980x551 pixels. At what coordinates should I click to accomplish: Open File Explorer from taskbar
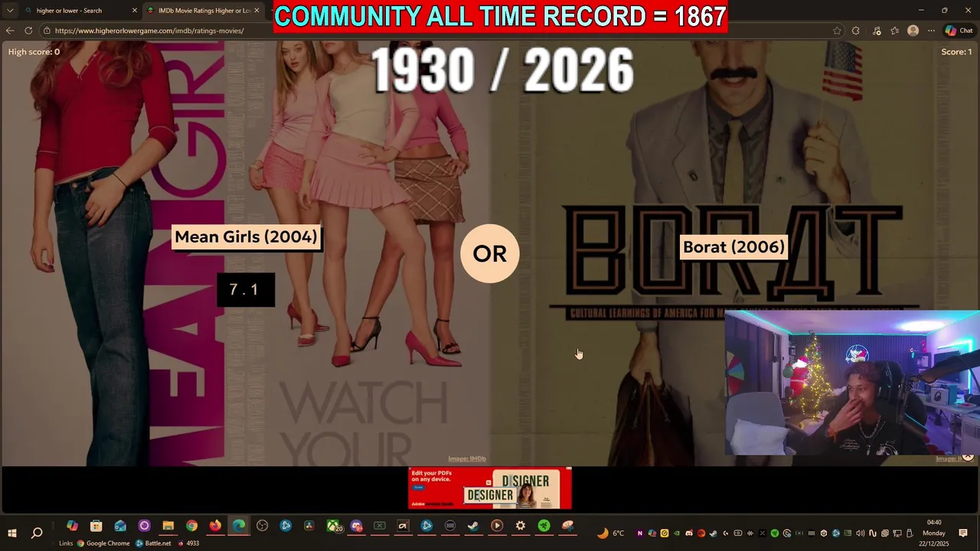click(x=168, y=526)
